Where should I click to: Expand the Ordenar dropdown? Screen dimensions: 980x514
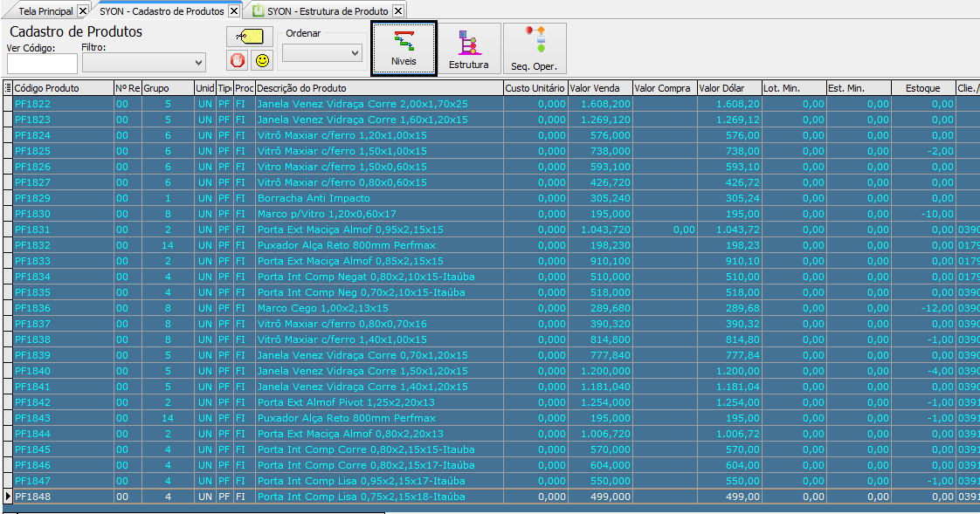click(x=355, y=53)
